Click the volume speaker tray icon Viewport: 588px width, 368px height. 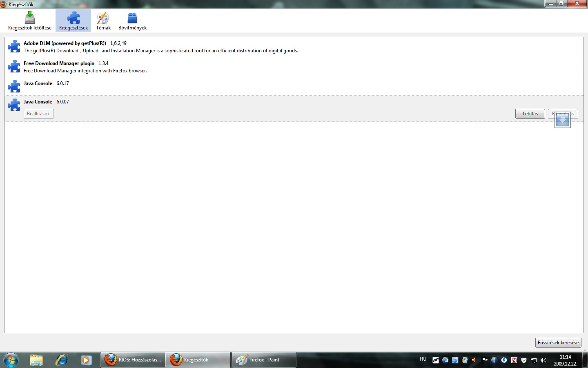click(543, 360)
